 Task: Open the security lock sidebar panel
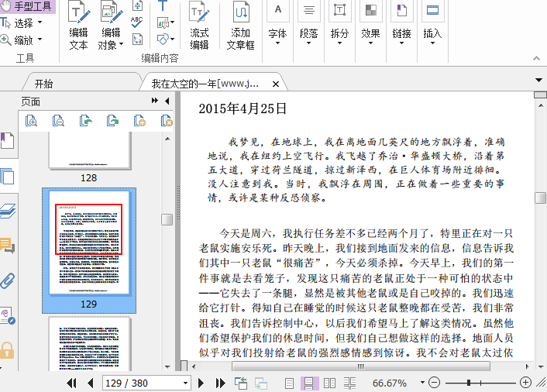7,350
